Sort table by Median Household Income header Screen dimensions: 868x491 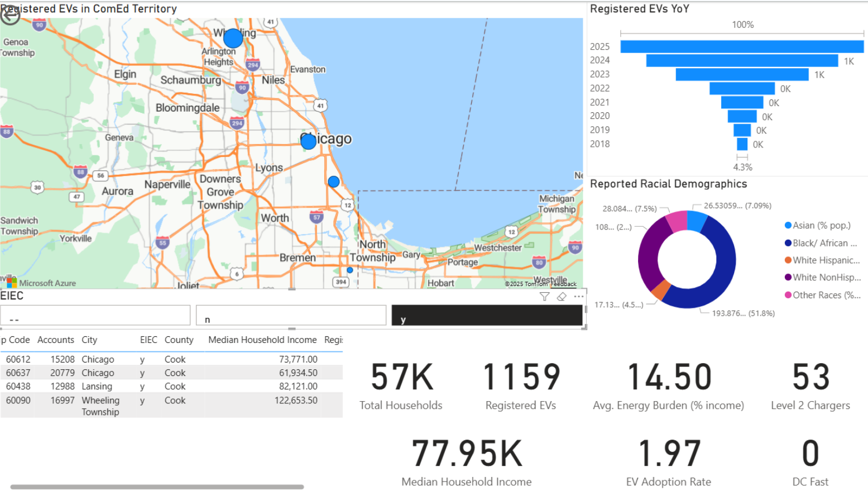[x=262, y=340]
